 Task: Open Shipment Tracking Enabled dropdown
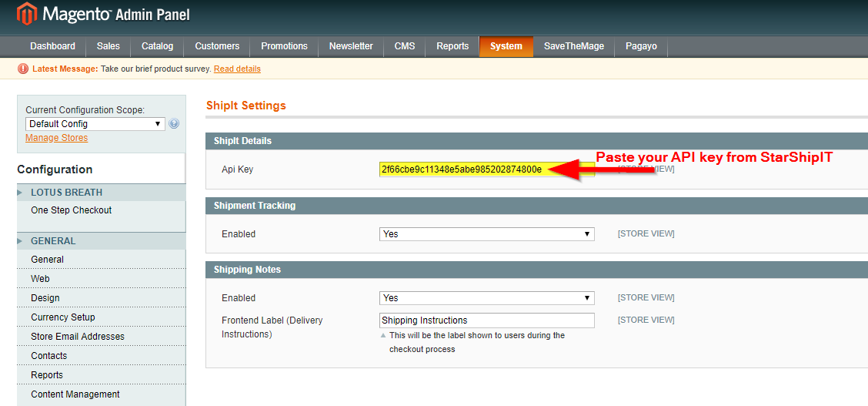(486, 233)
